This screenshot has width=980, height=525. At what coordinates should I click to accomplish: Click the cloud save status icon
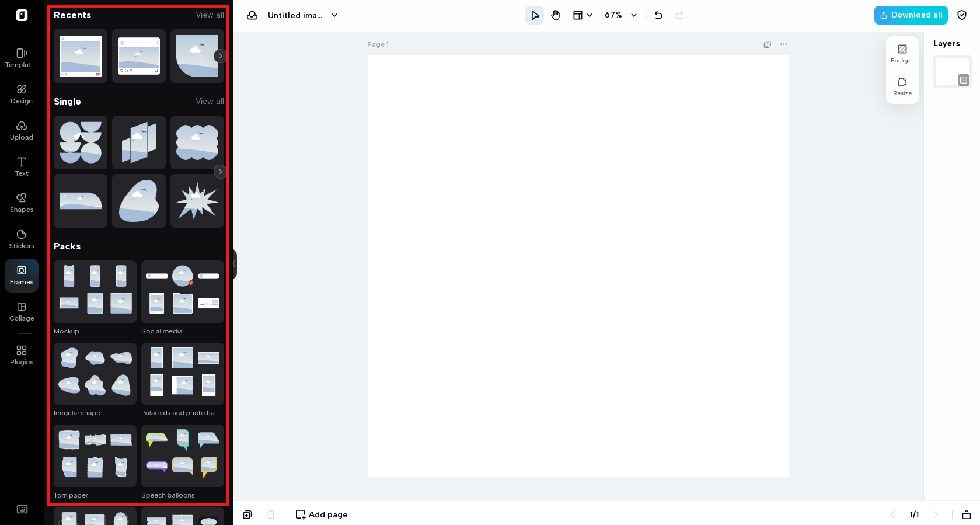click(252, 15)
